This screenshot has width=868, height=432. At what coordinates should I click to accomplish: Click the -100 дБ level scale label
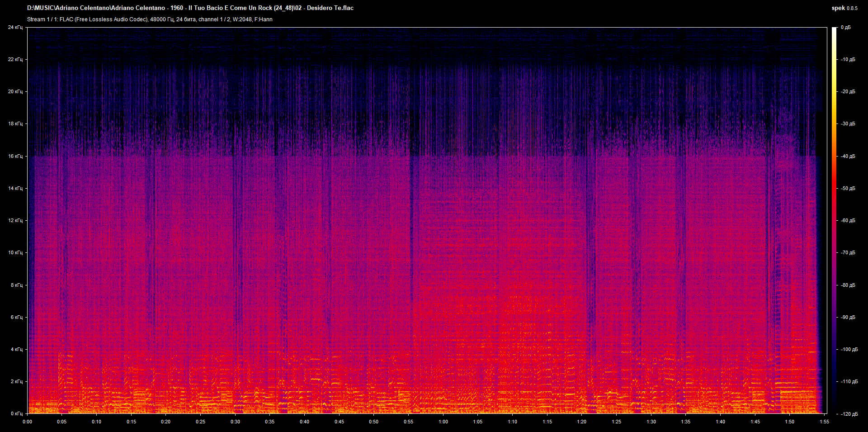pyautogui.click(x=849, y=350)
